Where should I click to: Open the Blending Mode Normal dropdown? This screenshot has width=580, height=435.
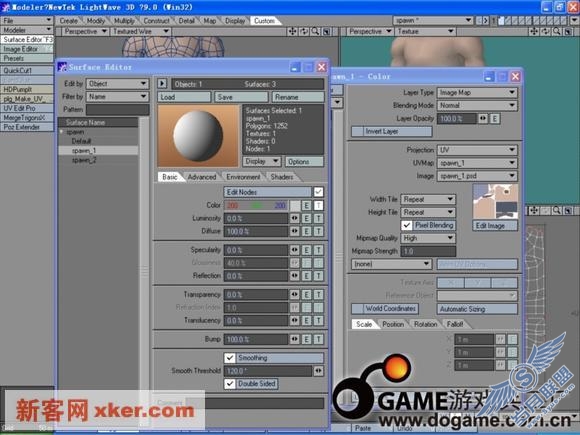pyautogui.click(x=477, y=105)
